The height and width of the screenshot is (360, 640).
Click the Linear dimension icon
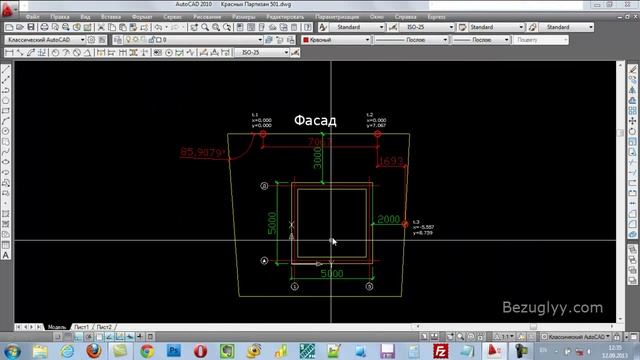[x=9, y=53]
